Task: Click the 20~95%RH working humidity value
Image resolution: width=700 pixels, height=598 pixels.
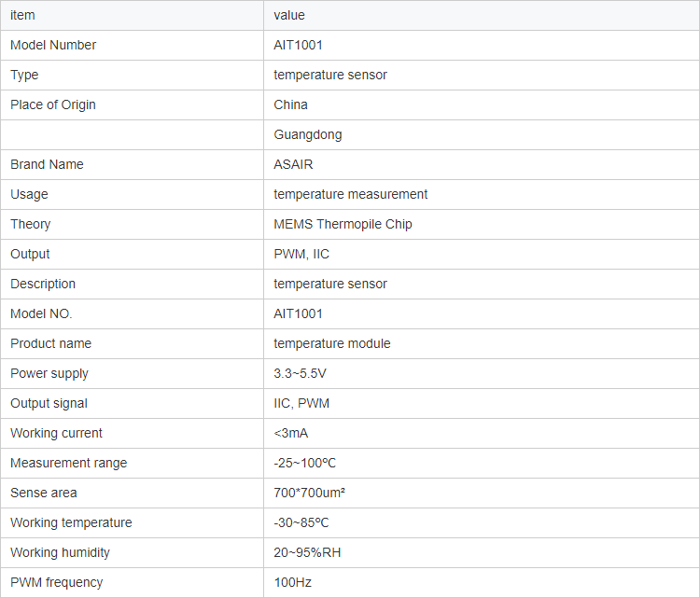Action: (307, 552)
